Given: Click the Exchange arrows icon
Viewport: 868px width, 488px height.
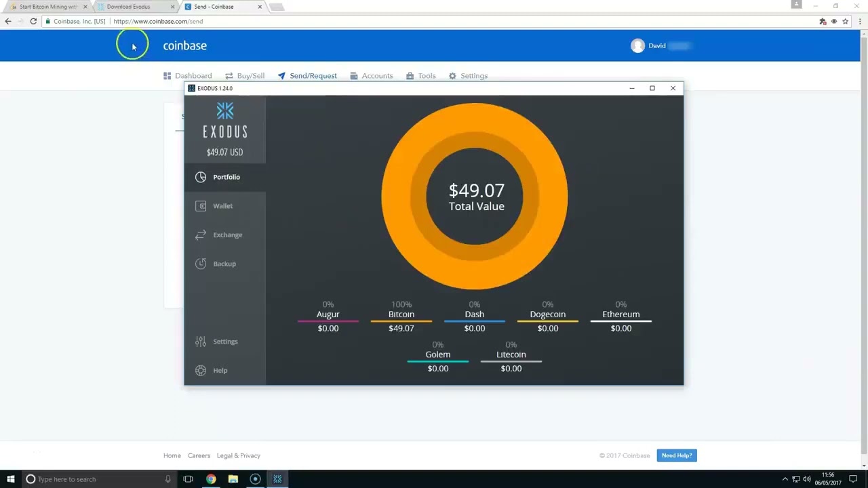Looking at the screenshot, I should (x=201, y=235).
